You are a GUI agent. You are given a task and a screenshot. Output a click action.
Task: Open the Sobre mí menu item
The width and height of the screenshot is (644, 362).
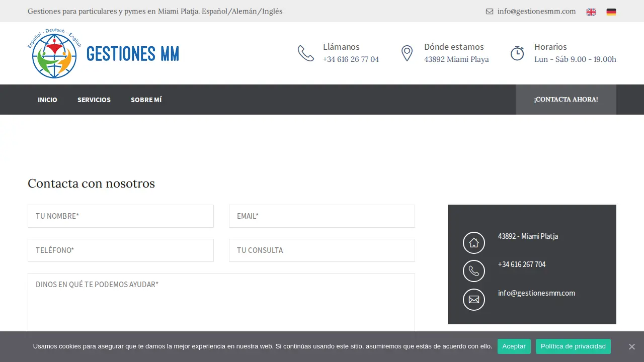[x=146, y=100]
